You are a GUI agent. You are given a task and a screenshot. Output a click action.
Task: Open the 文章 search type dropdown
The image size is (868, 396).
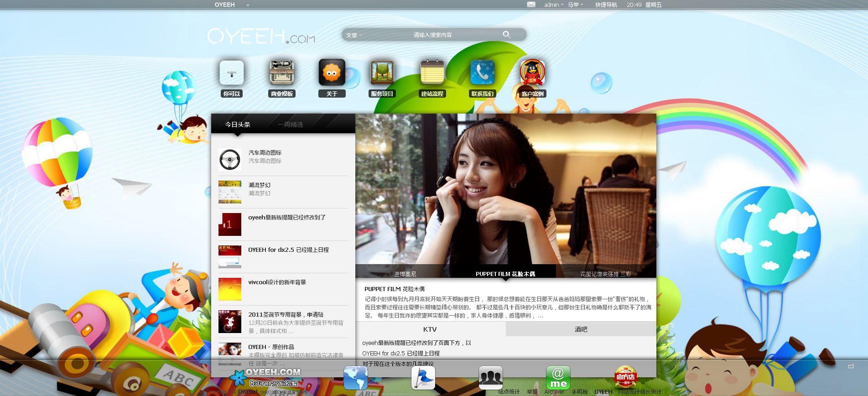coord(354,35)
